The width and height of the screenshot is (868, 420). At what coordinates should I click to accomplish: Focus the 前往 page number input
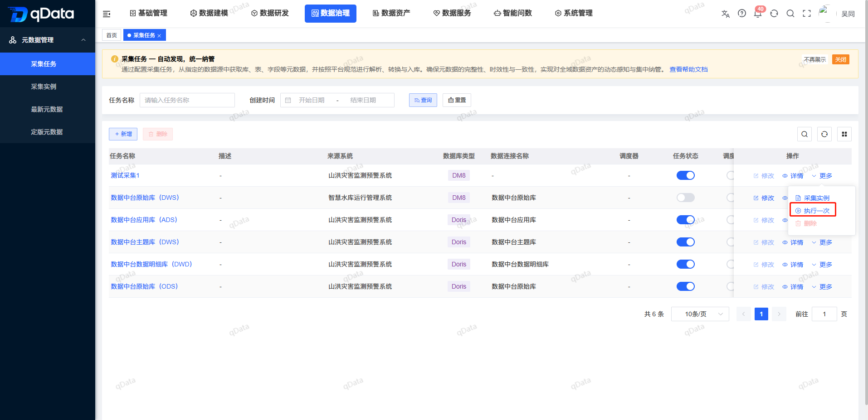pyautogui.click(x=824, y=314)
